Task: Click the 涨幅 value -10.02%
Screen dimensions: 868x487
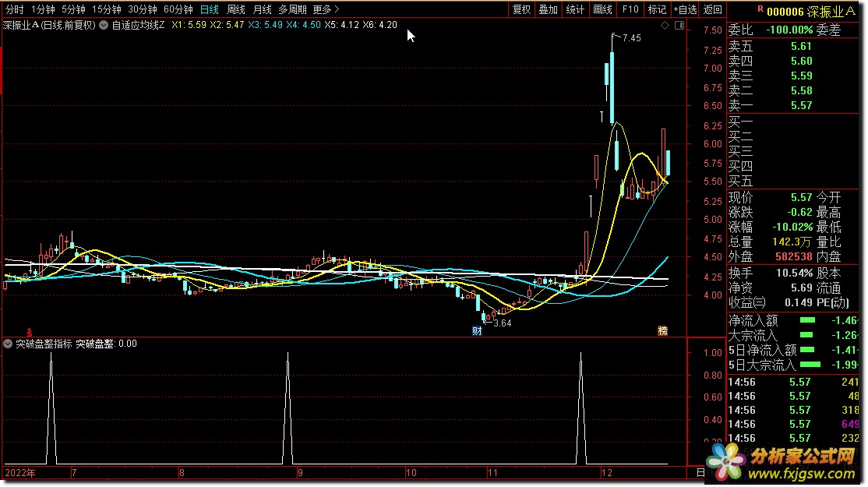Action: click(x=792, y=228)
